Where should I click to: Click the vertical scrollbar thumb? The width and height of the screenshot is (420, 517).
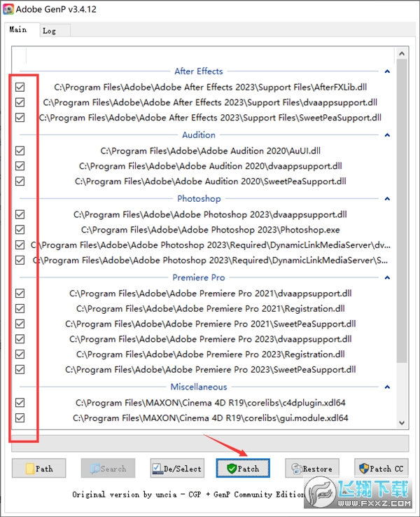pyautogui.click(x=402, y=210)
